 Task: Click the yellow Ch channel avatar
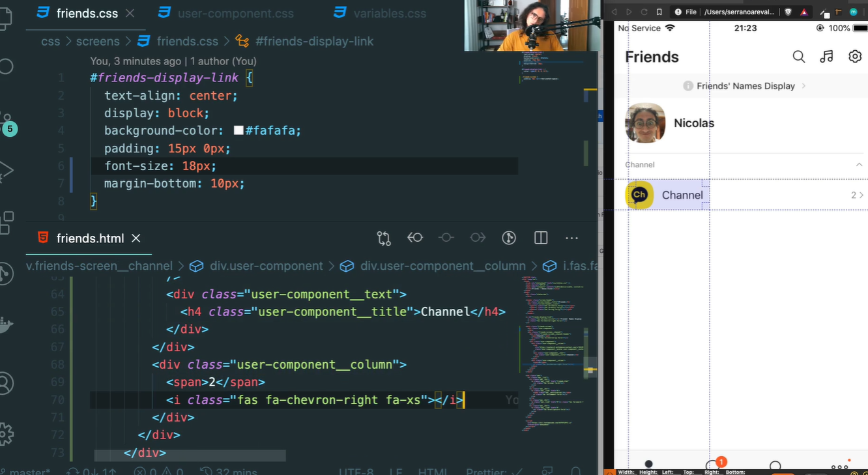(x=639, y=195)
